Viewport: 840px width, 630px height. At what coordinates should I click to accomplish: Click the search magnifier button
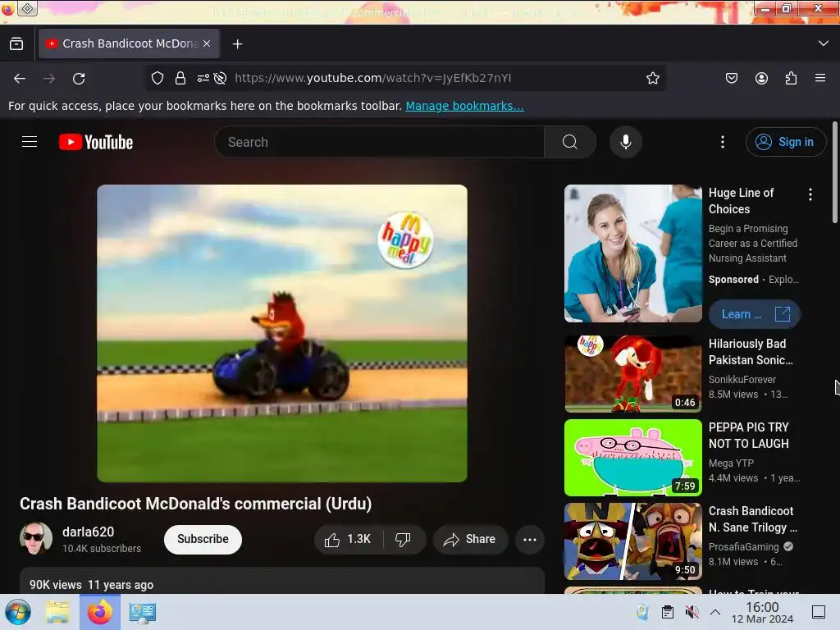pos(570,142)
